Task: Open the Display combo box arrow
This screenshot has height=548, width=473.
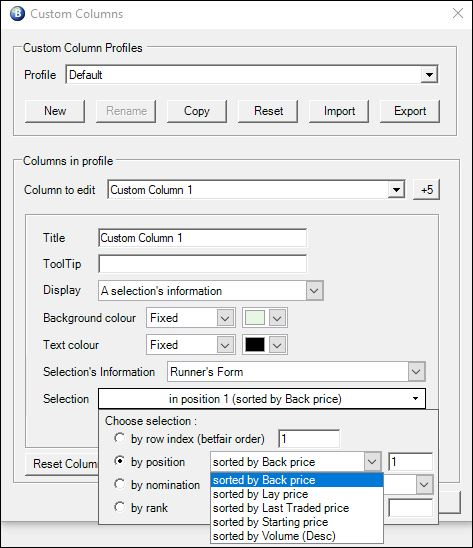Action: click(314, 290)
